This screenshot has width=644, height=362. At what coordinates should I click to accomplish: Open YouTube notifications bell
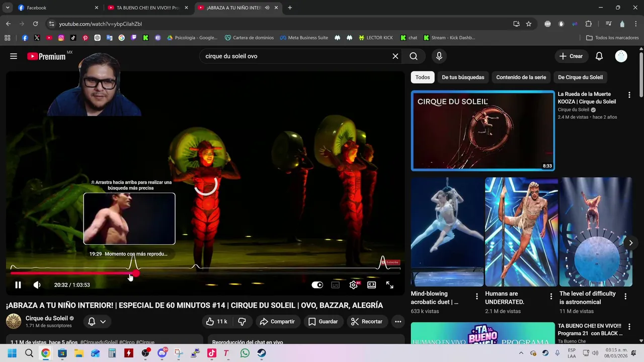click(599, 56)
